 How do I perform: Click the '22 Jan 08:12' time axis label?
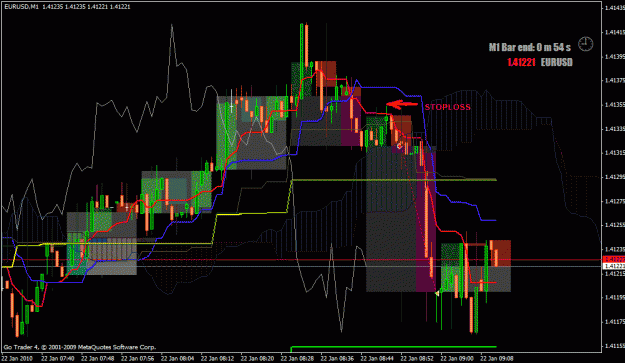click(x=217, y=358)
